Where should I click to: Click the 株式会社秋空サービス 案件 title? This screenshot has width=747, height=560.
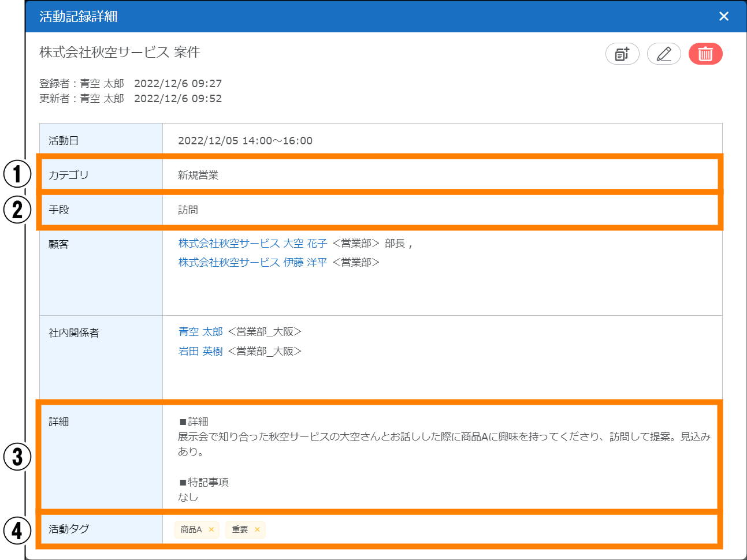click(x=120, y=53)
